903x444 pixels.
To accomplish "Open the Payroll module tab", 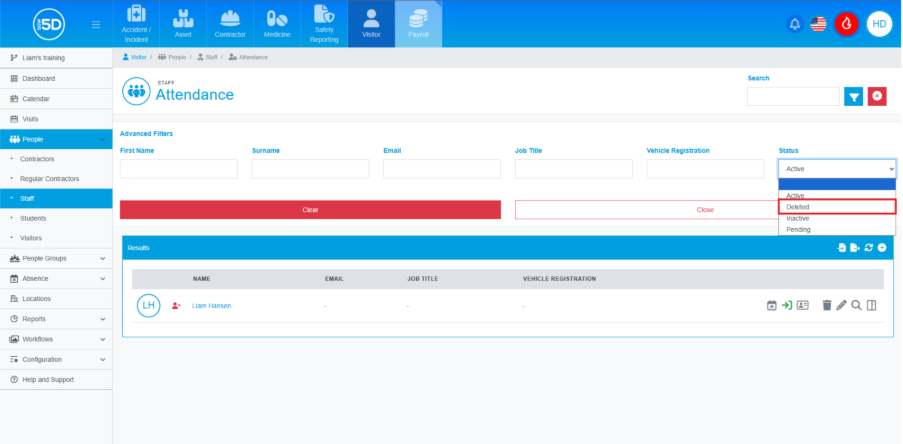I will click(418, 24).
